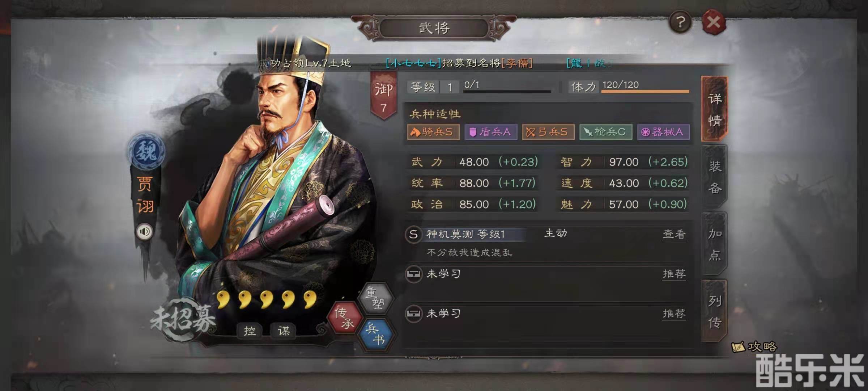Switch to the 详情 tab

pos(715,109)
